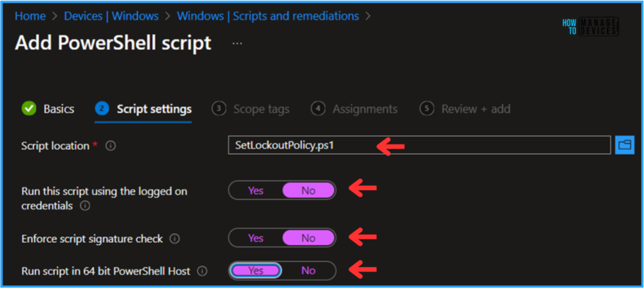Screen dimensions: 644x289
Task: Click the Script location label
Action: (x=55, y=145)
